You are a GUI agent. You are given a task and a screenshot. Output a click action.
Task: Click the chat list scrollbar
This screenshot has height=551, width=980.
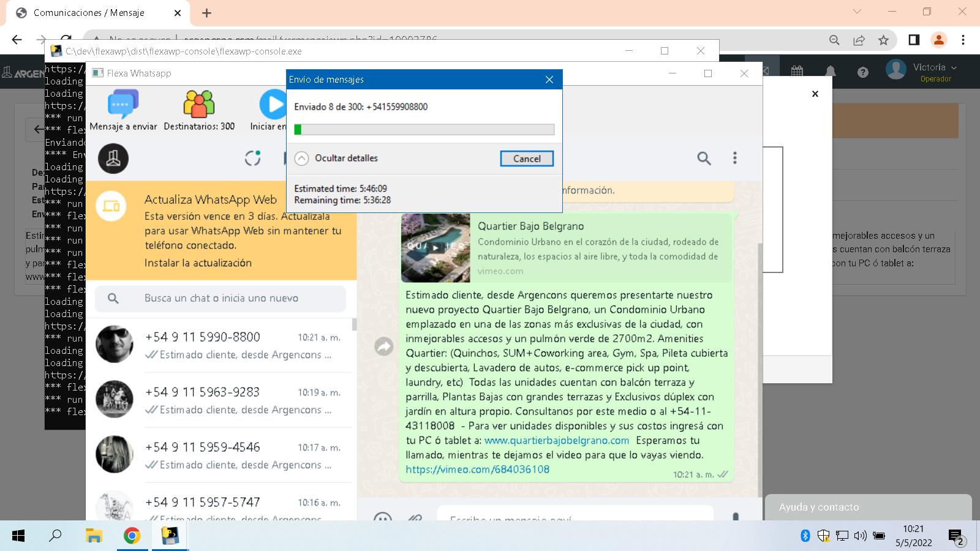[x=354, y=324]
